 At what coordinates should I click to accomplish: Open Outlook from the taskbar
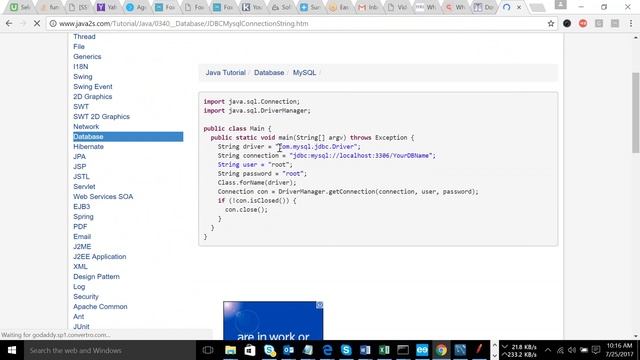[x=288, y=350]
